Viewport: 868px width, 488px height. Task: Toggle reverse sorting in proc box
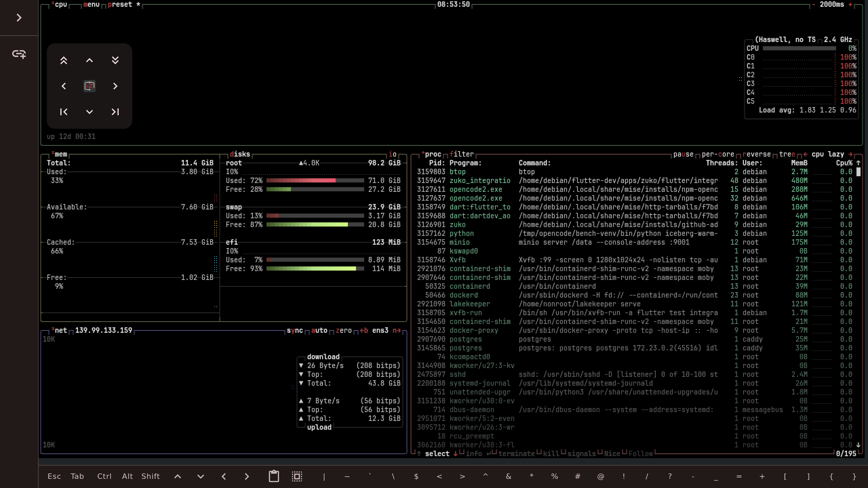[756, 154]
